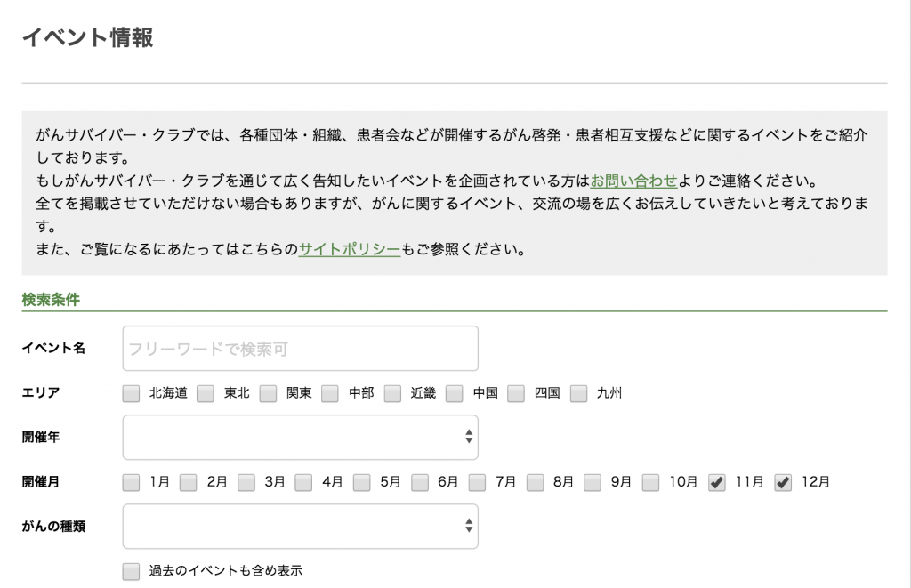Check the 1月 month checkbox
911x588 pixels.
pos(132,482)
